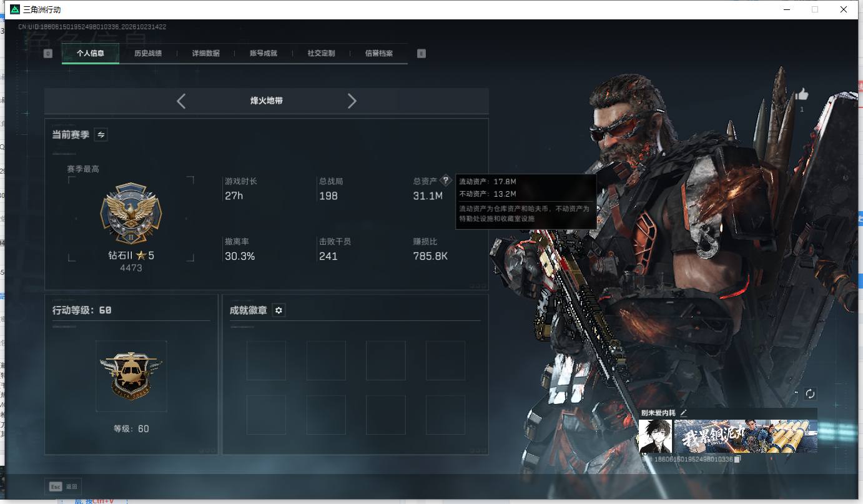Click the key hint icon right of 信誉档案

422,54
